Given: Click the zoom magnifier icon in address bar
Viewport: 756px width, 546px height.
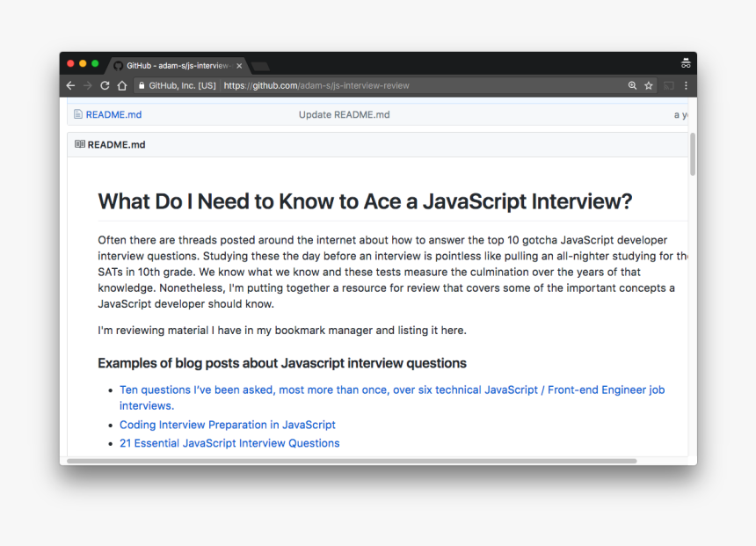Looking at the screenshot, I should tap(632, 86).
